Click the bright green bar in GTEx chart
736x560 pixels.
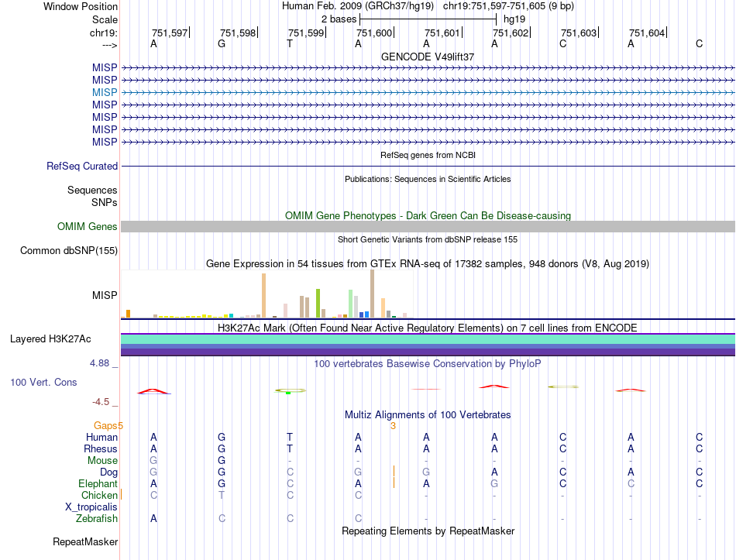click(x=318, y=304)
